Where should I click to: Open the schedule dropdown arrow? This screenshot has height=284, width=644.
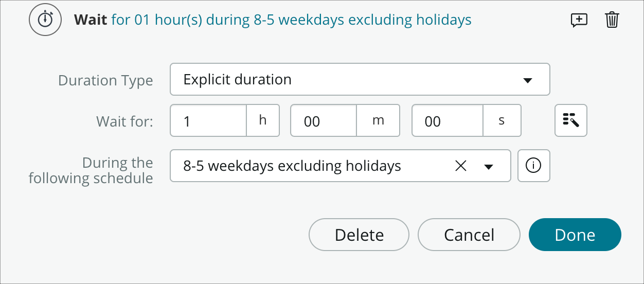point(489,166)
